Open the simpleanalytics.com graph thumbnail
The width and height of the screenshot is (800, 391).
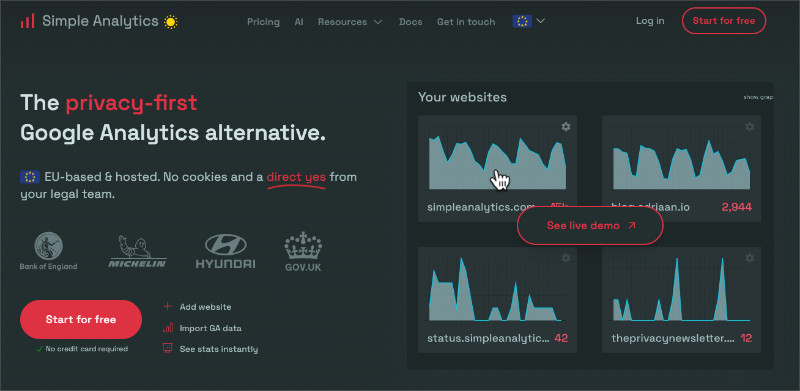[497, 162]
